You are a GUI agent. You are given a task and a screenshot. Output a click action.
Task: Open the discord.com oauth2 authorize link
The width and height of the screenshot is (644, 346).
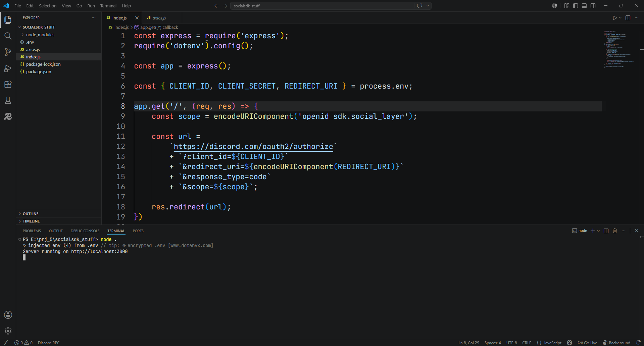[253, 147]
